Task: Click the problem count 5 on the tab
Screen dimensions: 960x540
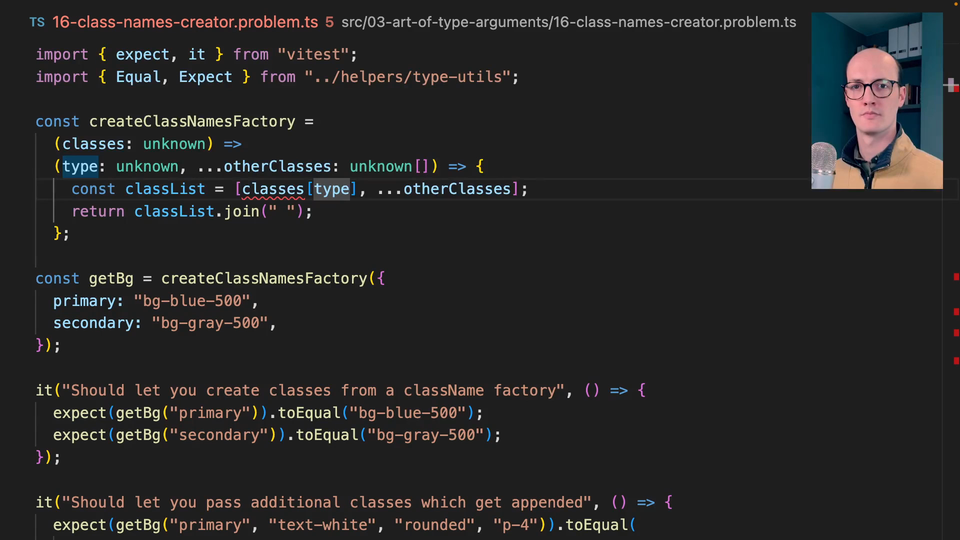Action: [x=329, y=21]
